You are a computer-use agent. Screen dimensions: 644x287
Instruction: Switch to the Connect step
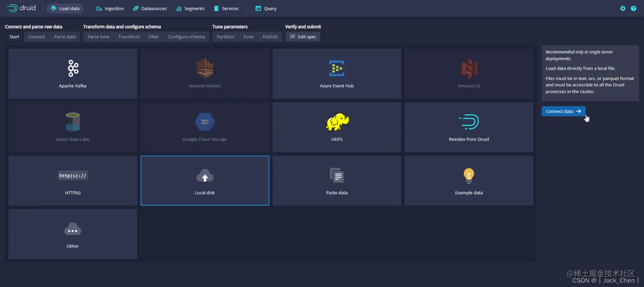click(37, 37)
